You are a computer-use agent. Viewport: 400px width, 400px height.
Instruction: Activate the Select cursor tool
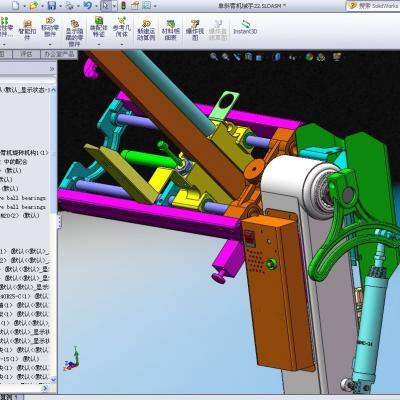(x=106, y=5)
